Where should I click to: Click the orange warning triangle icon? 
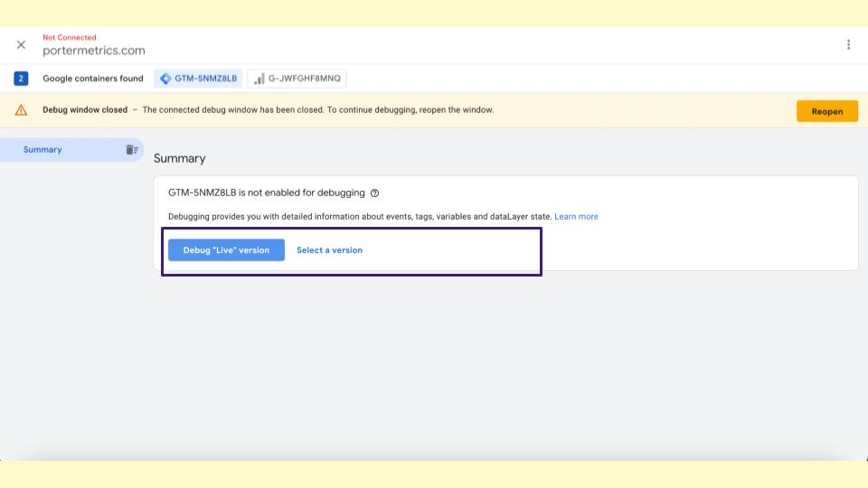[21, 110]
